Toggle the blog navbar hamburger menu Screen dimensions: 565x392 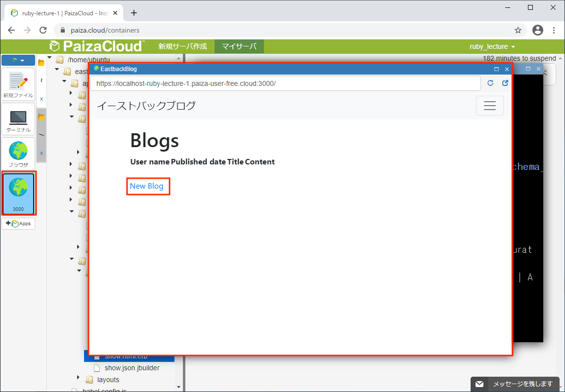pyautogui.click(x=489, y=106)
